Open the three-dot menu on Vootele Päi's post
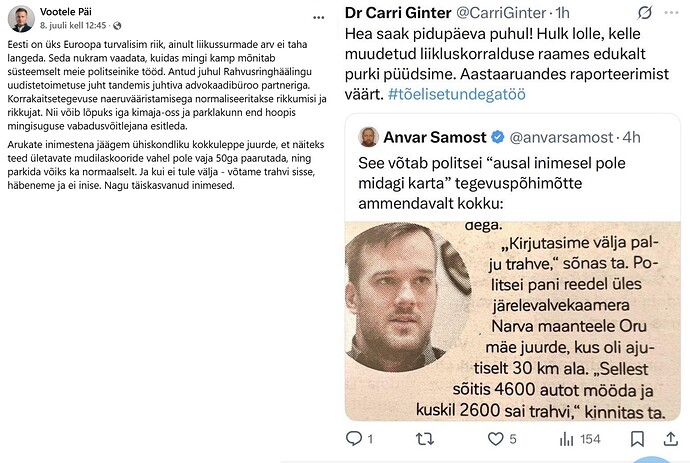Viewport: 690px width, 463px height. [x=319, y=18]
